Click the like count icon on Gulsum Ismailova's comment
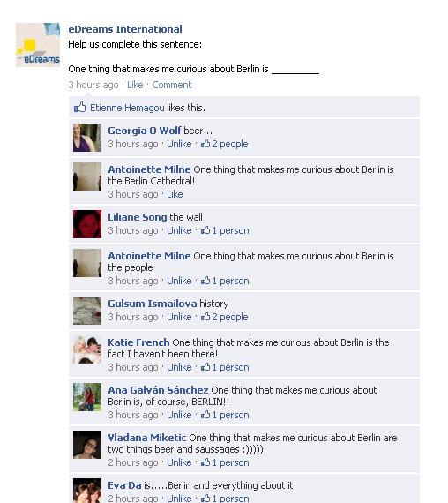This screenshot has width=448, height=503. click(x=205, y=317)
